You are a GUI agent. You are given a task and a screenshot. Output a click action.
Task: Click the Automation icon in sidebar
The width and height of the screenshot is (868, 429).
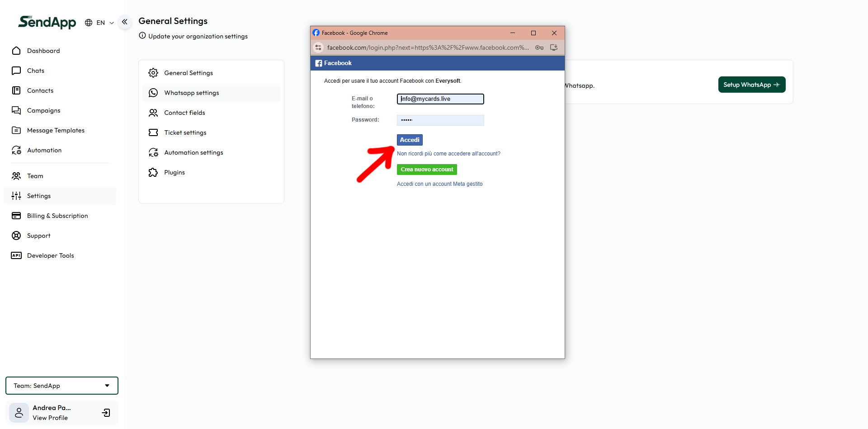click(x=16, y=150)
